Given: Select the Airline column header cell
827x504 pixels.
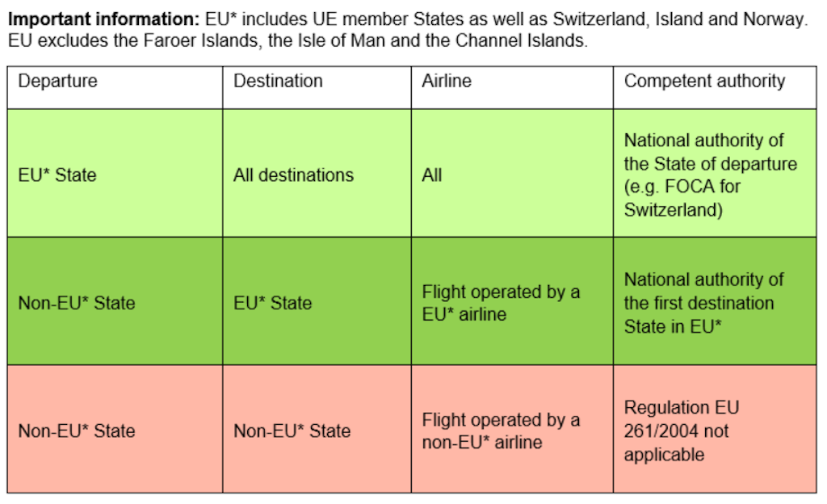Looking at the screenshot, I should coord(446,82).
